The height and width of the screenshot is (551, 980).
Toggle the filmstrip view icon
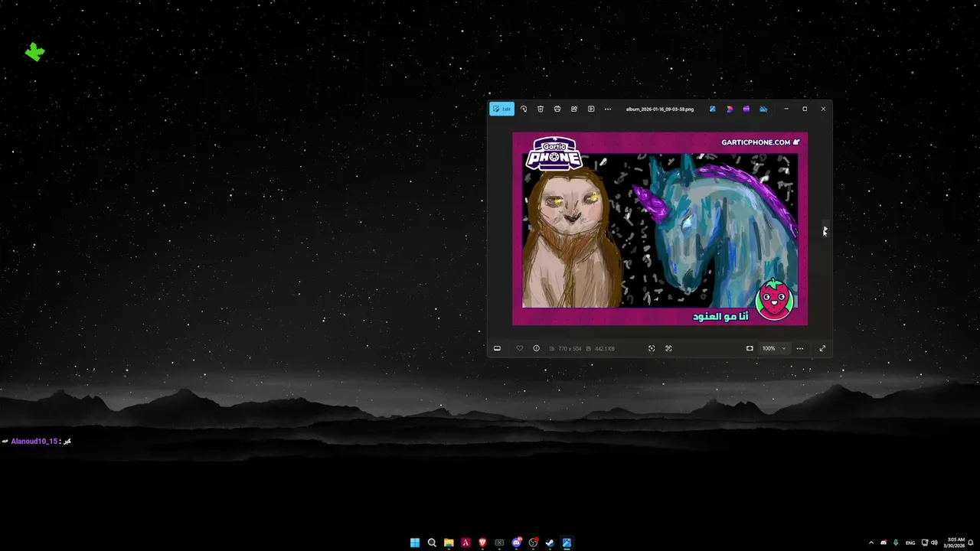[x=497, y=348]
